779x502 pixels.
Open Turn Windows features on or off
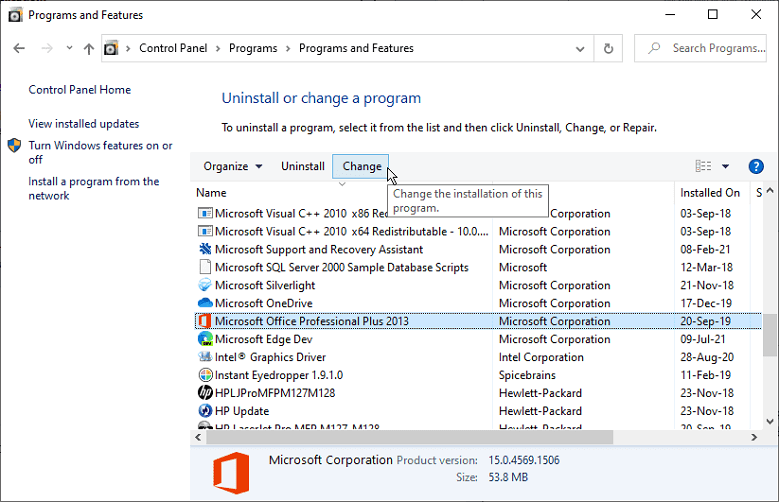pos(100,153)
